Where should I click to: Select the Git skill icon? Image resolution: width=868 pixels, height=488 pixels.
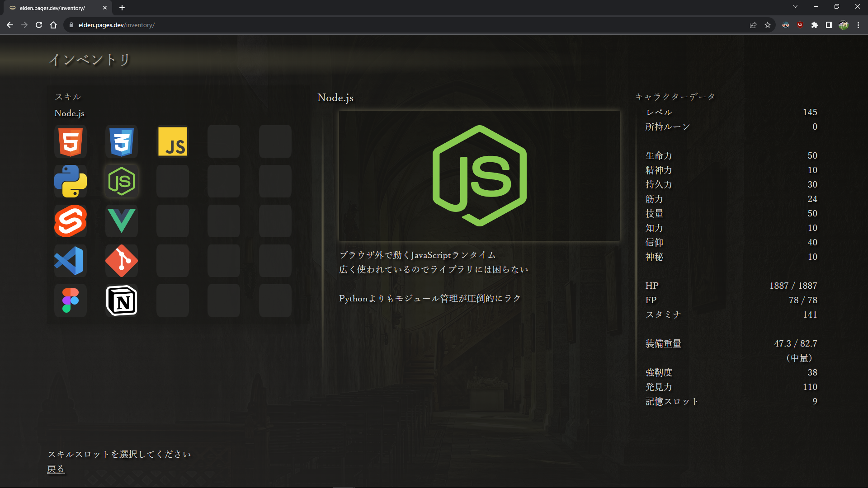pyautogui.click(x=122, y=261)
